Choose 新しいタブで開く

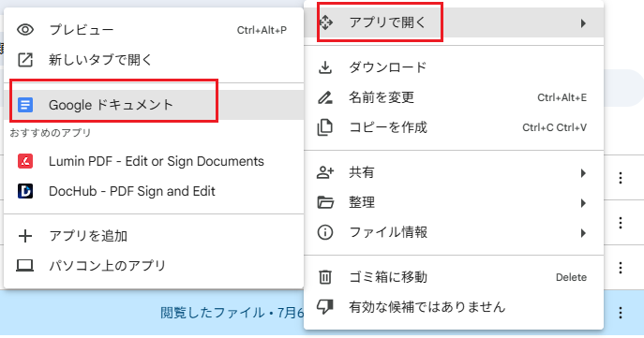[154, 60]
